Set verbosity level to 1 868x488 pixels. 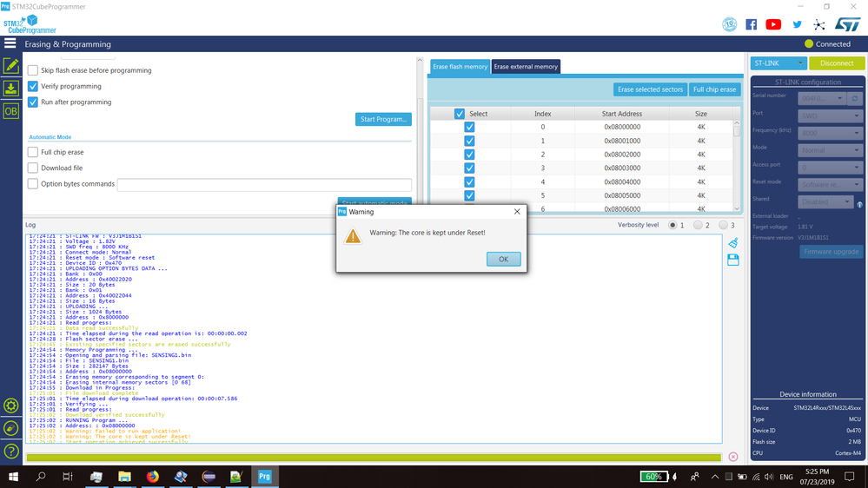pos(673,225)
